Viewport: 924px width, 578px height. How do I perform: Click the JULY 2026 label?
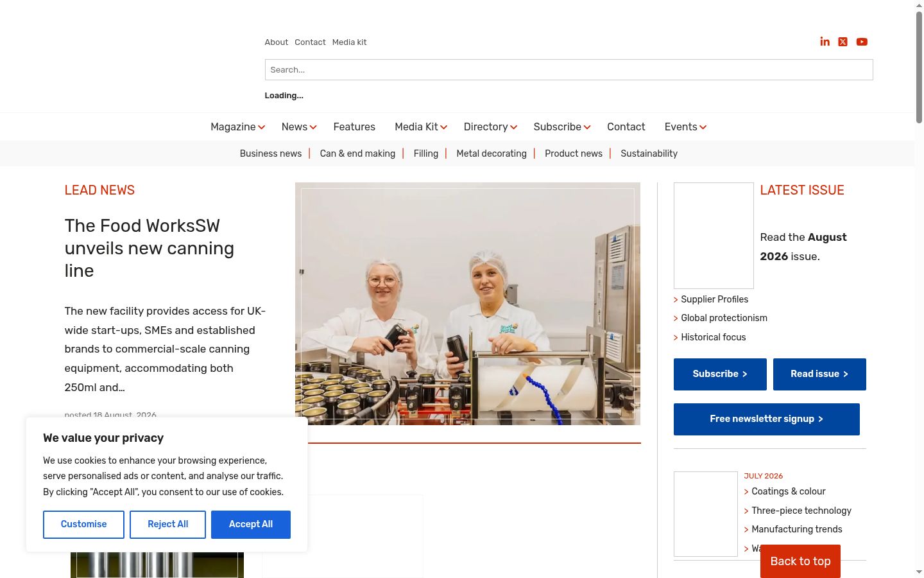tap(764, 476)
